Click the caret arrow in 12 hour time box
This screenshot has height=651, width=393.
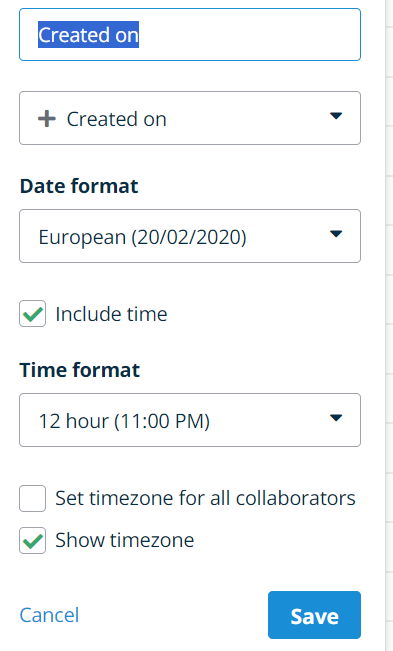coord(336,418)
